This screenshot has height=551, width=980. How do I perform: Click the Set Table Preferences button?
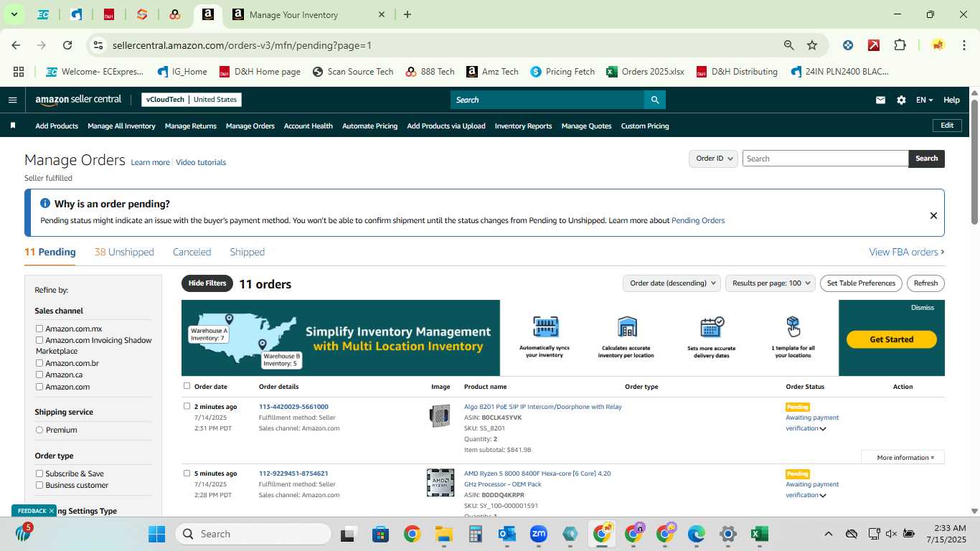pos(861,283)
